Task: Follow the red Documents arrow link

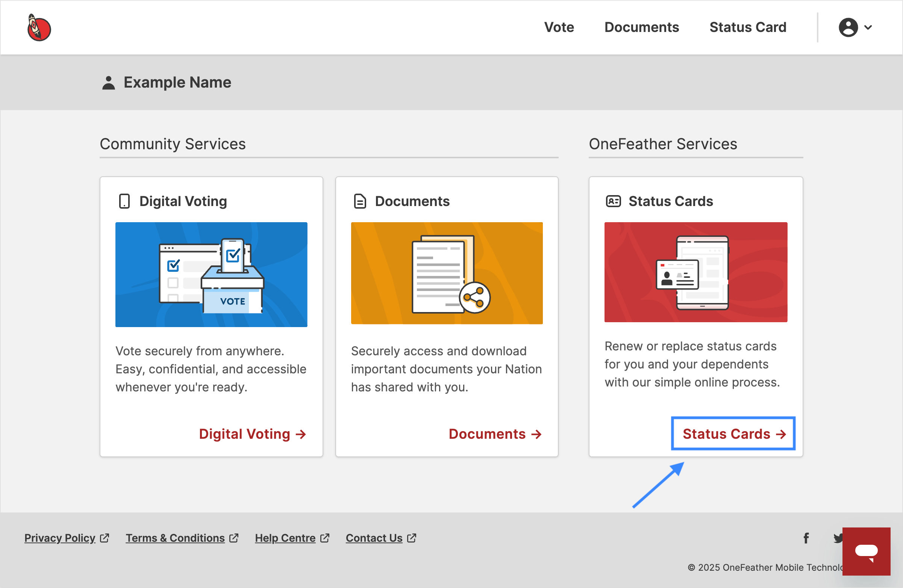Action: [495, 434]
